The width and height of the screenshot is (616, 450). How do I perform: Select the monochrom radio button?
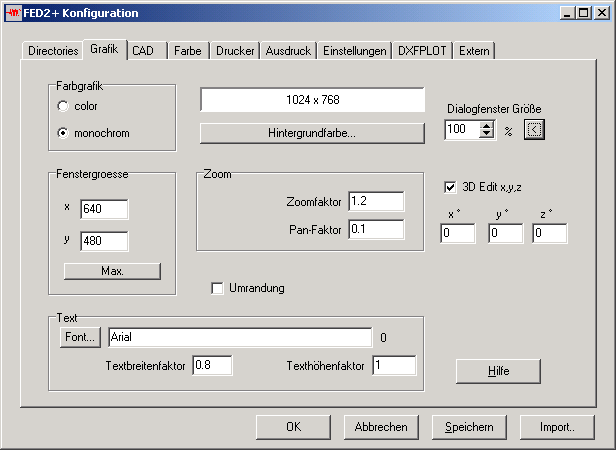[x=63, y=133]
